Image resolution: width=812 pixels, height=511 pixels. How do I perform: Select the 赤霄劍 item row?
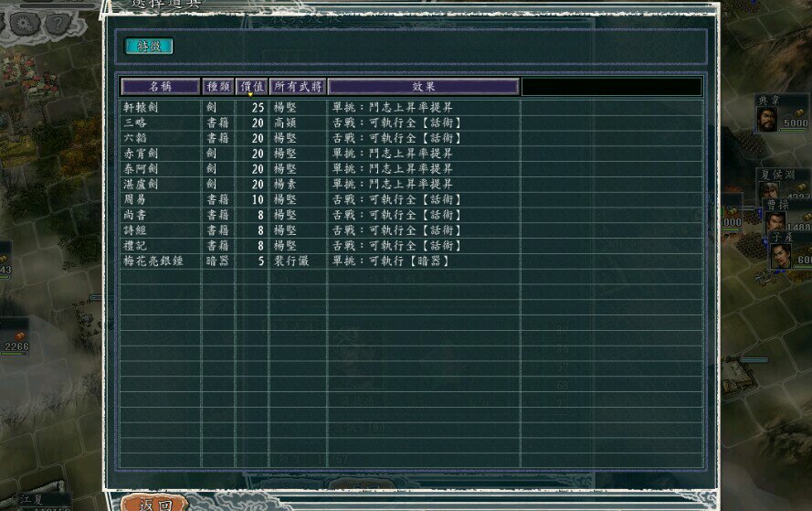(411, 154)
